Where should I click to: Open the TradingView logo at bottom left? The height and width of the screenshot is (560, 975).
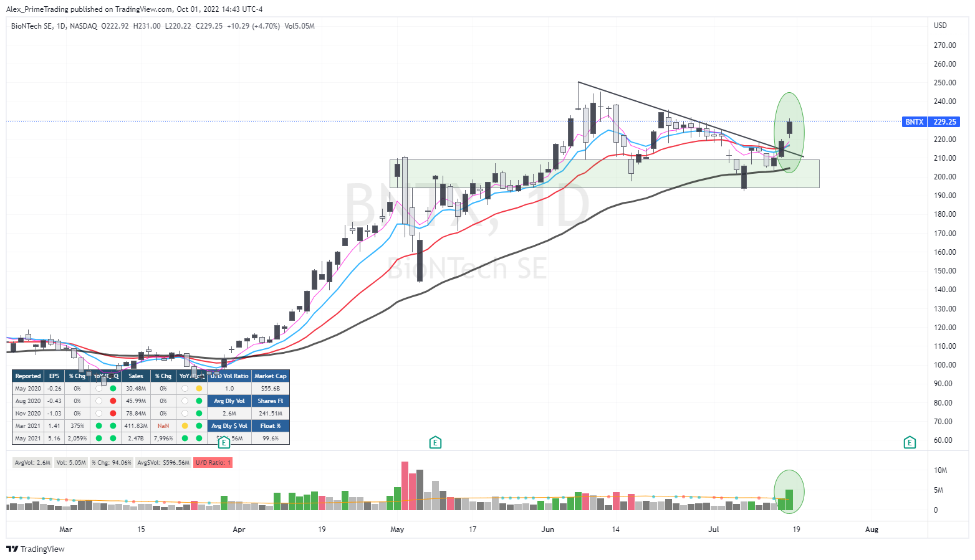[36, 549]
